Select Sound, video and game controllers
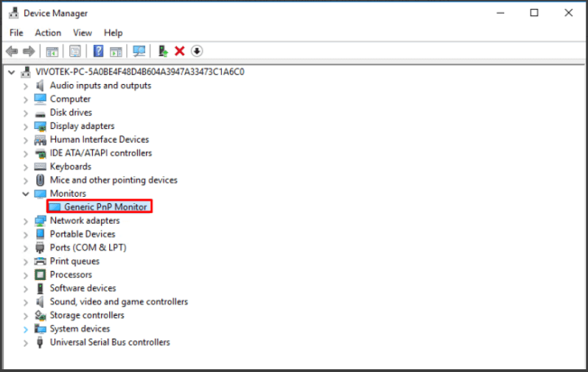The height and width of the screenshot is (372, 588). pos(118,302)
